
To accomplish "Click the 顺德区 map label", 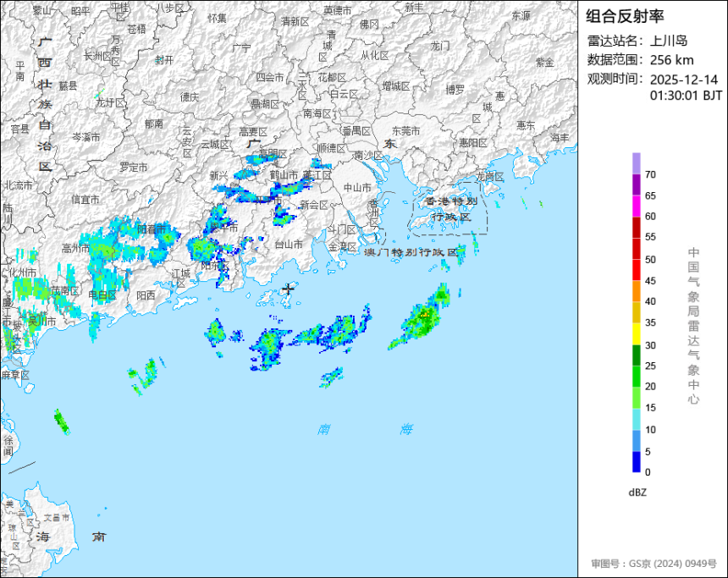I will click(x=332, y=148).
